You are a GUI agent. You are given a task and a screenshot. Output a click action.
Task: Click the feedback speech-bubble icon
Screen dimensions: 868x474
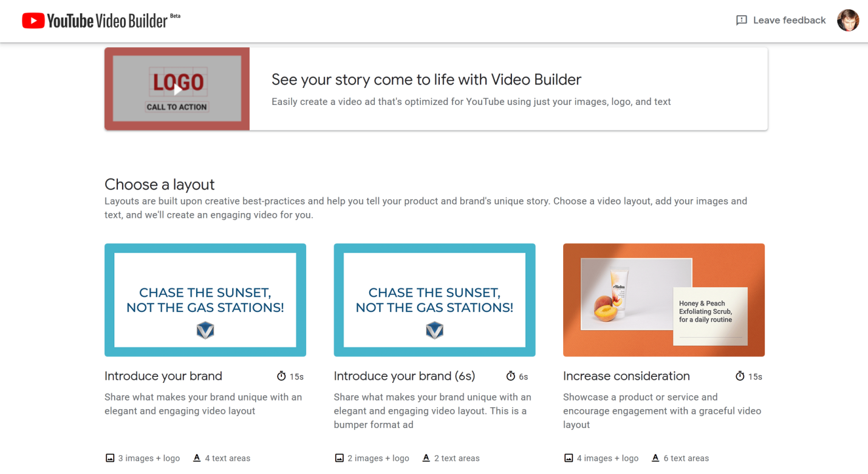click(741, 20)
